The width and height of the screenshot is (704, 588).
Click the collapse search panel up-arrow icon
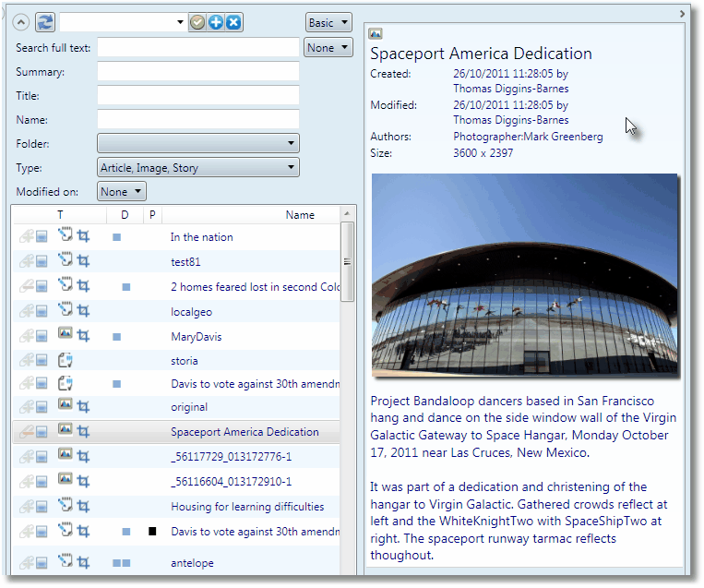[20, 22]
